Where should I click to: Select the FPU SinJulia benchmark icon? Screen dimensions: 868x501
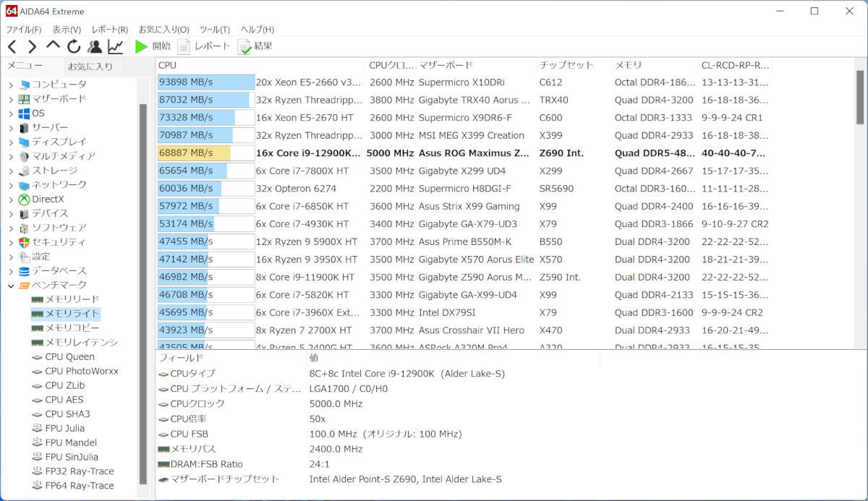37,457
